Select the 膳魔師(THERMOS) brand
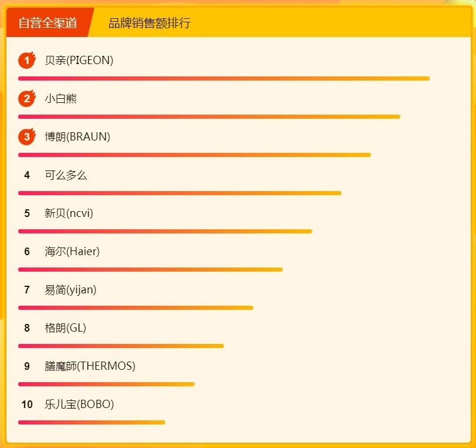 coord(90,366)
